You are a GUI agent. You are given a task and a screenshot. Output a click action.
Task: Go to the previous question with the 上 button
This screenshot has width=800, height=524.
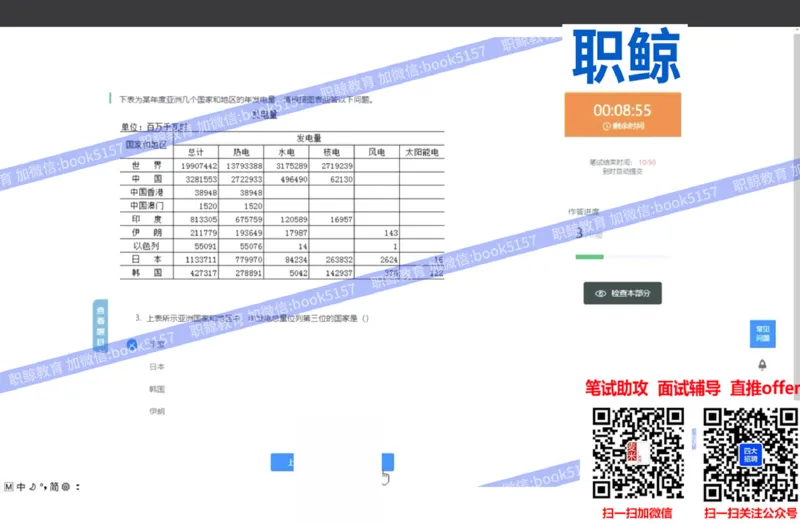tap(282, 462)
